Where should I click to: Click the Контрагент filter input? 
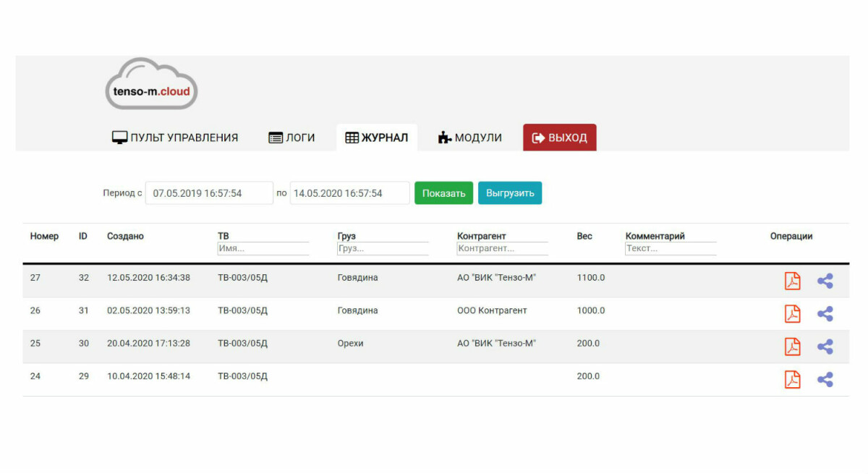(x=502, y=248)
